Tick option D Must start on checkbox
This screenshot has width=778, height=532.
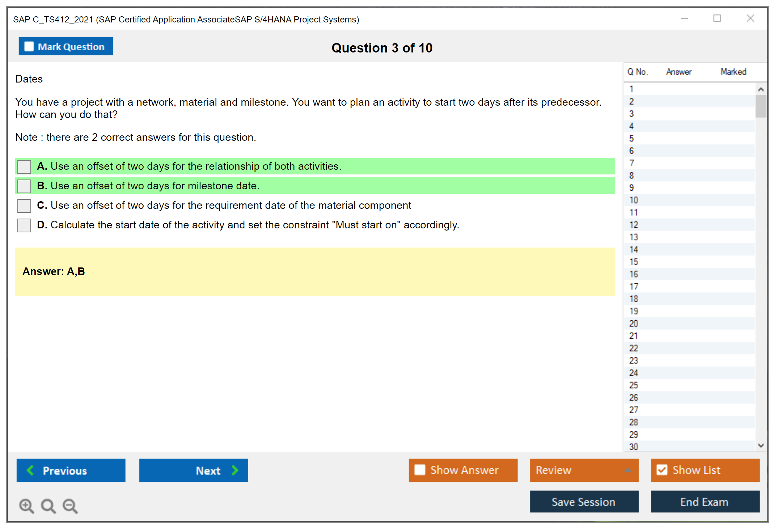(24, 225)
